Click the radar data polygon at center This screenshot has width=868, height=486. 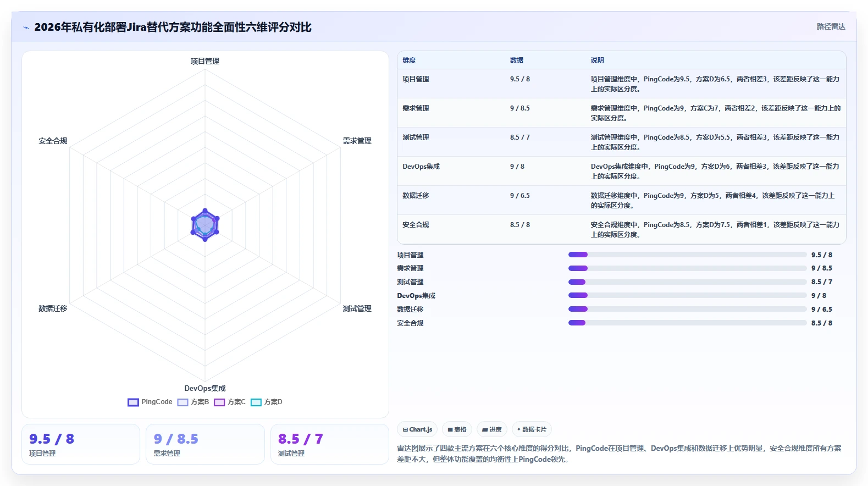pyautogui.click(x=205, y=225)
